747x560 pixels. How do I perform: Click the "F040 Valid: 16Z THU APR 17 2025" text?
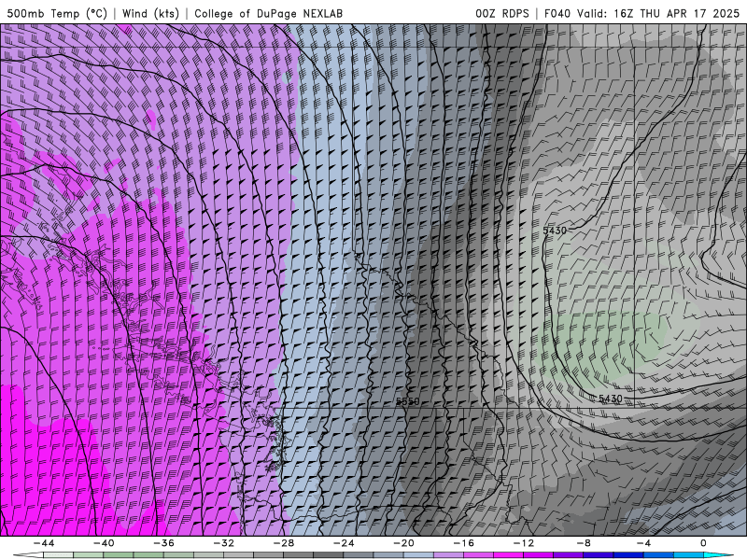tap(641, 13)
